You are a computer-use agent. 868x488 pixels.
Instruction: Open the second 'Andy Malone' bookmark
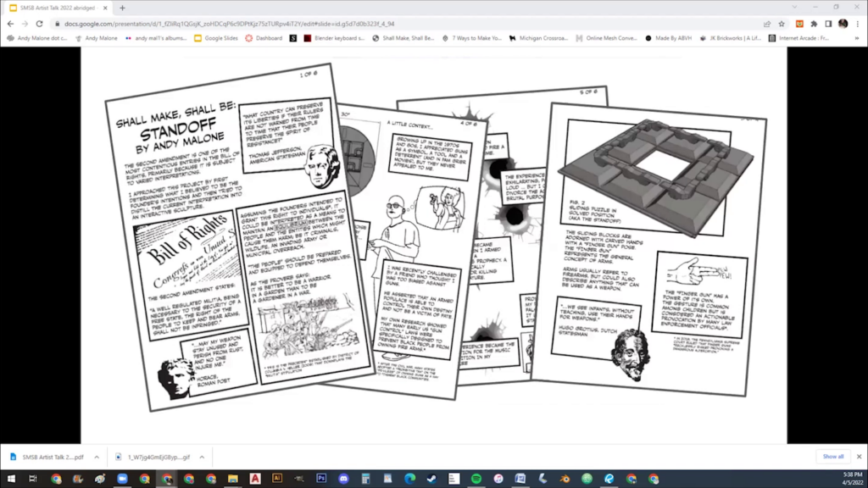coord(97,38)
